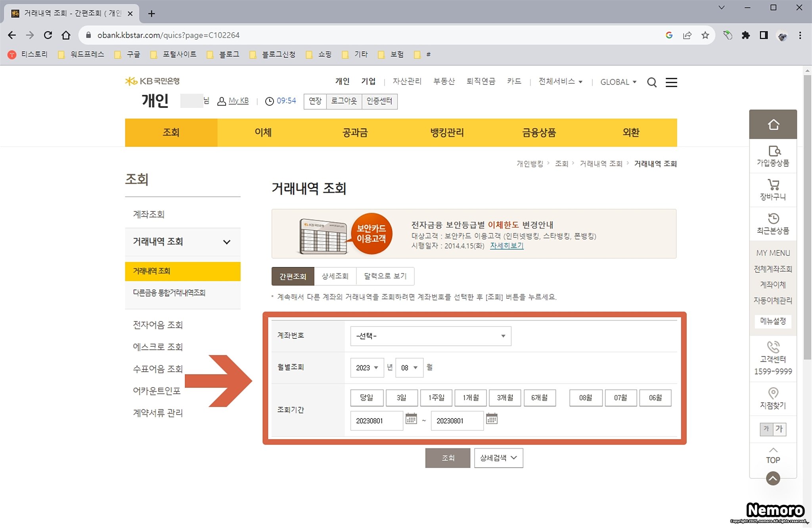Click 지점찾기 branch locator pin icon

click(773, 393)
